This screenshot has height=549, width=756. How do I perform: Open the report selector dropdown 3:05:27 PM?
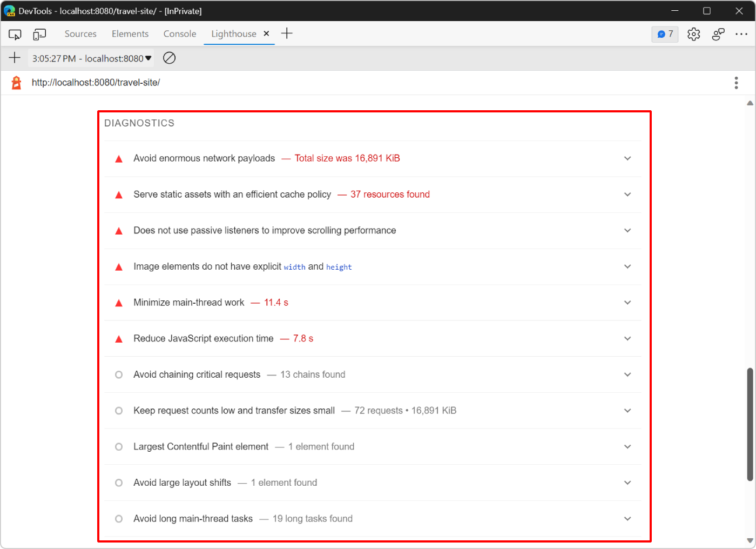coord(91,58)
